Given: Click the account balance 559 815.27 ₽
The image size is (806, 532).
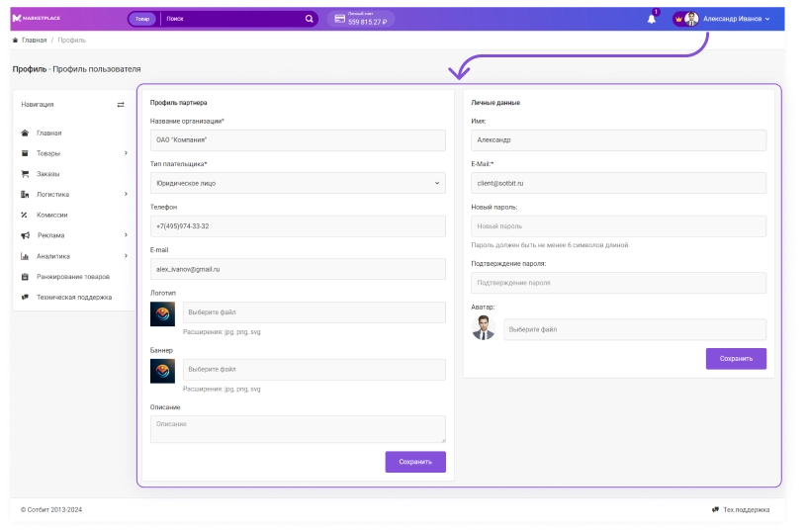Looking at the screenshot, I should click(368, 22).
